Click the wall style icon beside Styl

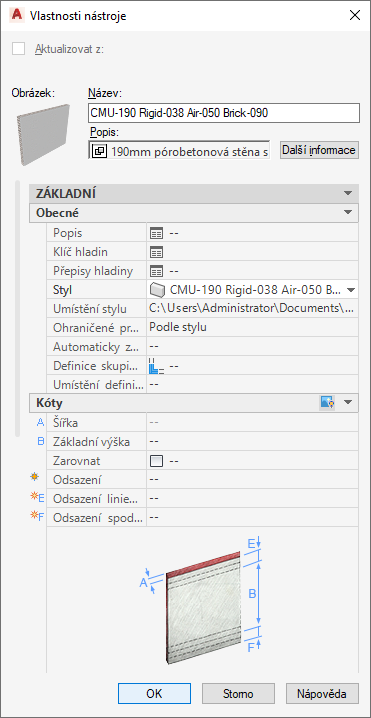[157, 290]
